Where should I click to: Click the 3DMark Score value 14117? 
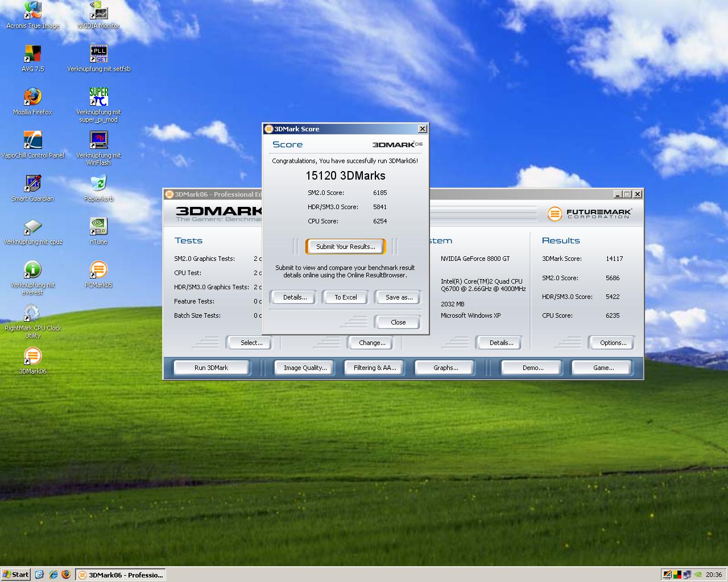coord(614,259)
